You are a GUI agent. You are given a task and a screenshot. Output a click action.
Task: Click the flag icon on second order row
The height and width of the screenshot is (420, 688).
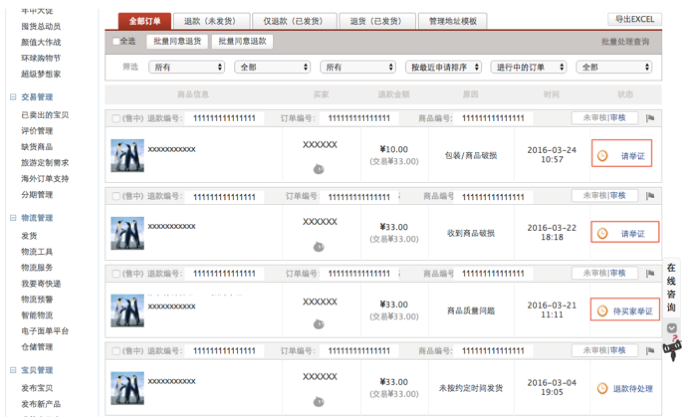[x=649, y=197]
